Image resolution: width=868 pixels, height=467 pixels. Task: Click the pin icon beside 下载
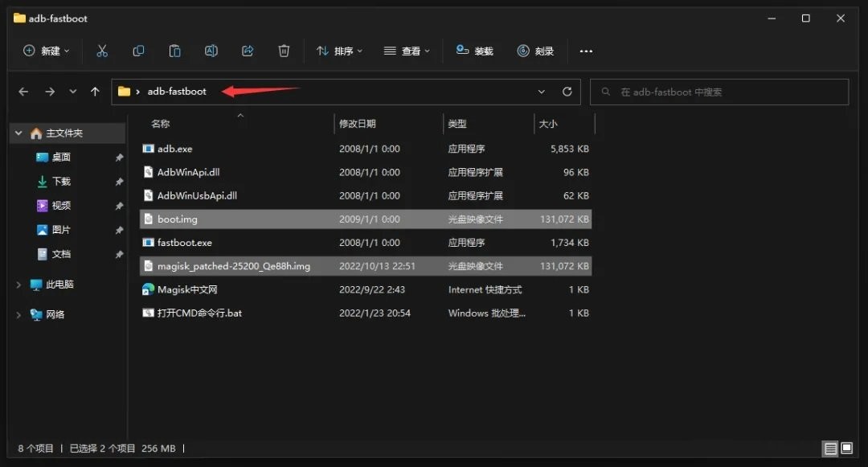click(119, 182)
